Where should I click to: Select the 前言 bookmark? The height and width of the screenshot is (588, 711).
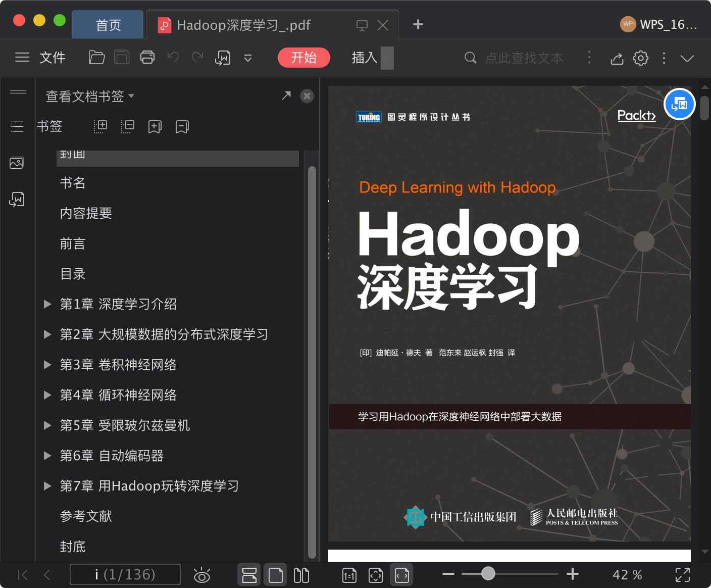click(73, 243)
